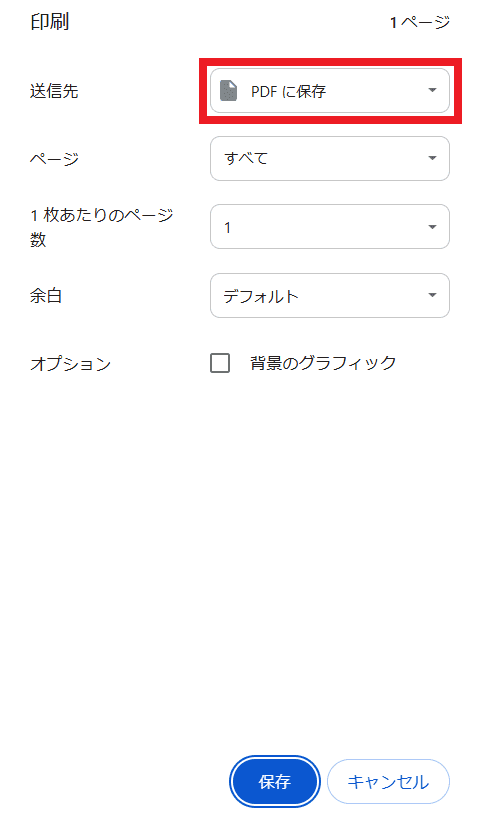Click the ページ label
Image resolution: width=480 pixels, height=833 pixels.
54,159
